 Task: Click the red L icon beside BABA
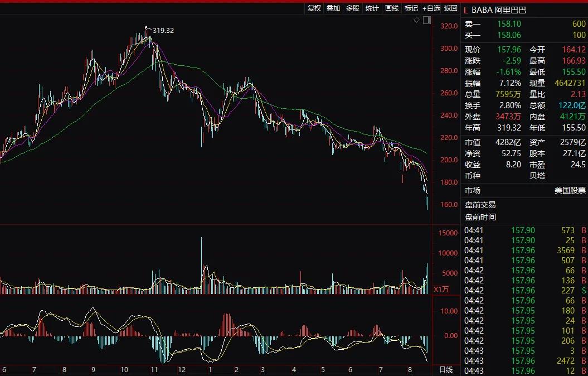465,9
